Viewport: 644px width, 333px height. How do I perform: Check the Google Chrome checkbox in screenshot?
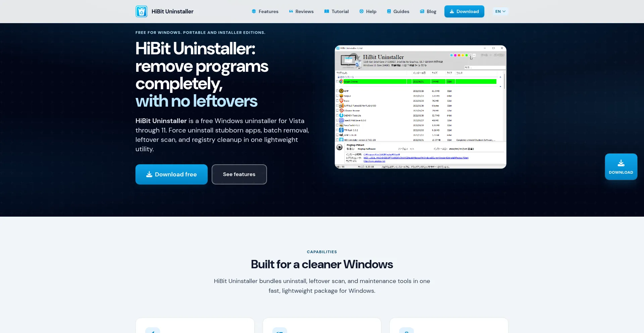[x=337, y=81]
